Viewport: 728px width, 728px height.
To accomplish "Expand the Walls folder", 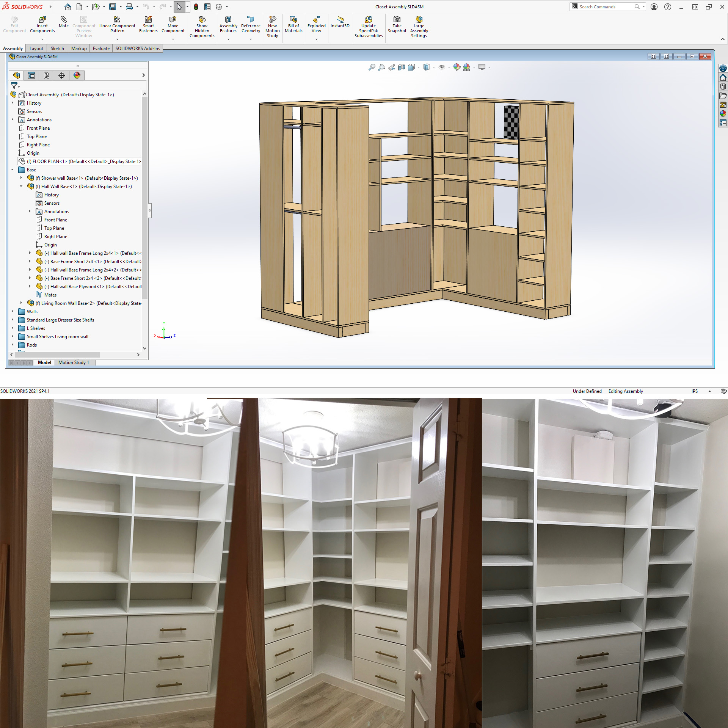I will (13, 311).
